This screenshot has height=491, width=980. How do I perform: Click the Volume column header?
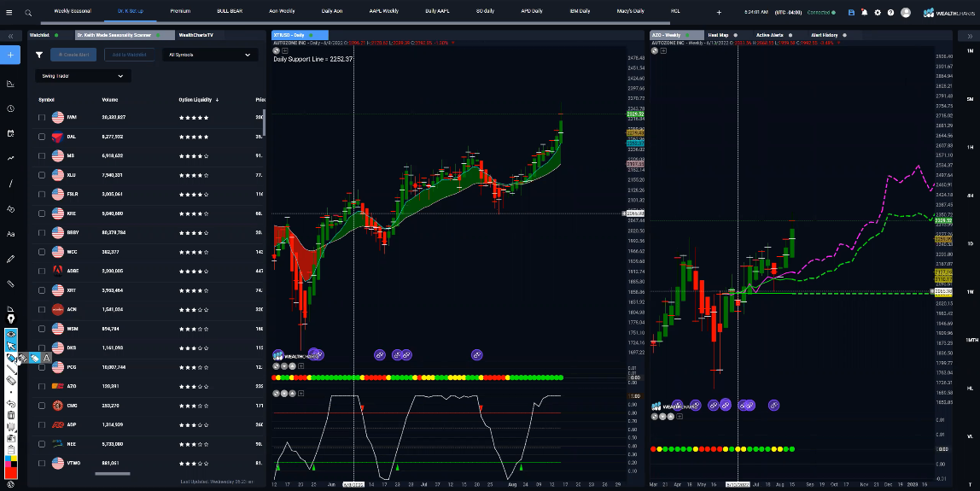[x=110, y=100]
